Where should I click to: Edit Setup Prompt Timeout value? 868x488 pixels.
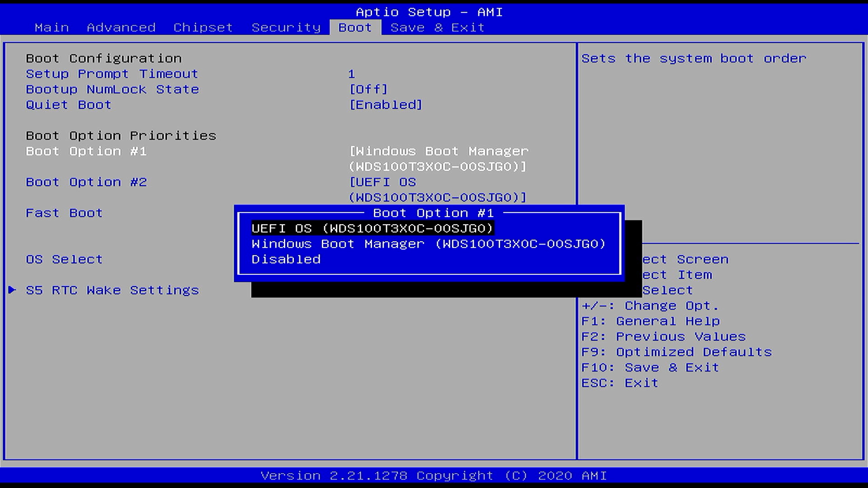tap(352, 74)
